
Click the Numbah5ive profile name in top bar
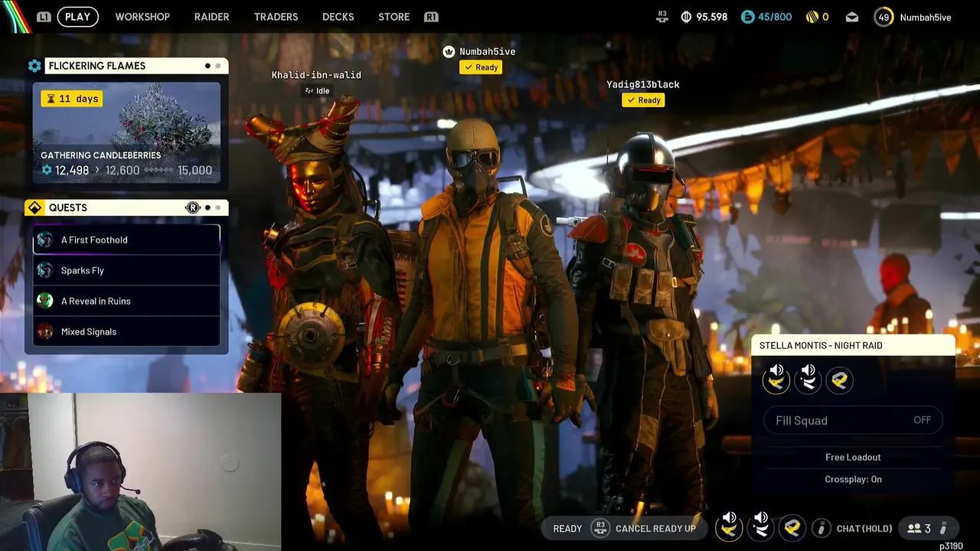click(x=926, y=17)
